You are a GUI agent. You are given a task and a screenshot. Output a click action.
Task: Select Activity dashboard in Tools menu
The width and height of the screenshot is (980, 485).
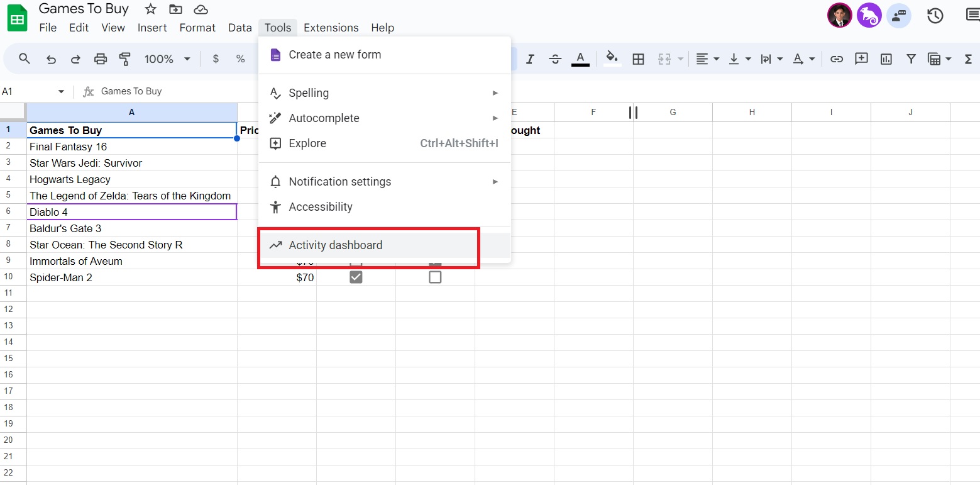point(385,245)
